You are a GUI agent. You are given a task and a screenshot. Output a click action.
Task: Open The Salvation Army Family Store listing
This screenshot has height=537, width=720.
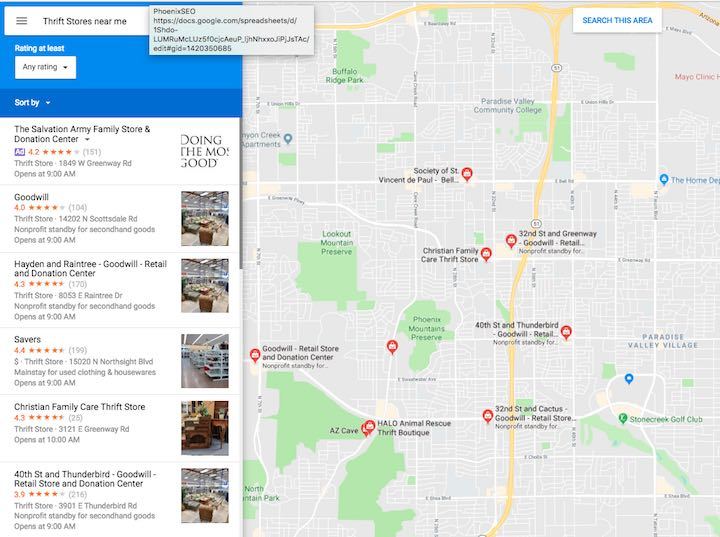pos(120,152)
